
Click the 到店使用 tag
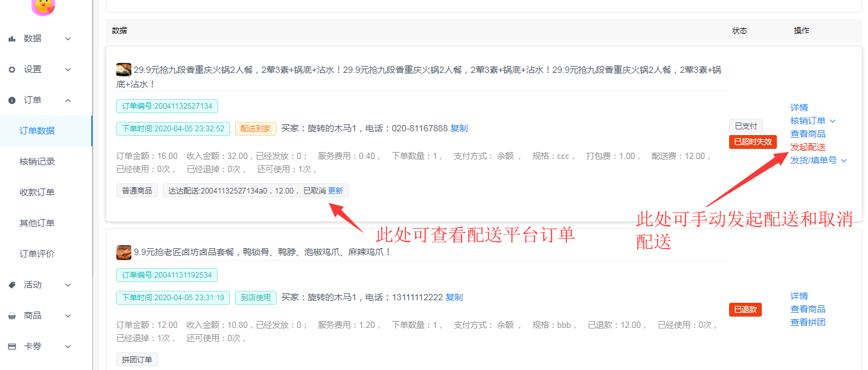(256, 298)
